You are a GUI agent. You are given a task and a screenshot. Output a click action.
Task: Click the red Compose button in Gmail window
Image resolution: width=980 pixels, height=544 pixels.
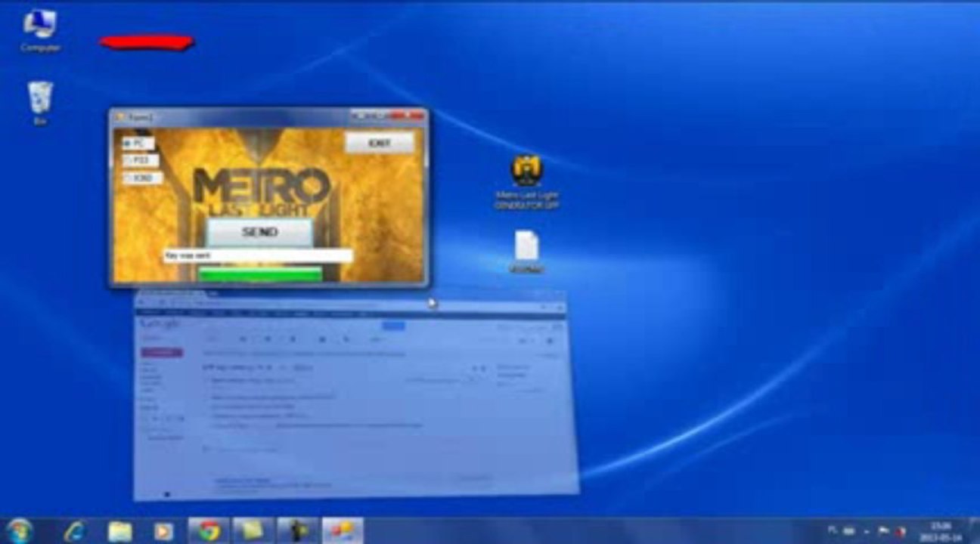point(162,352)
